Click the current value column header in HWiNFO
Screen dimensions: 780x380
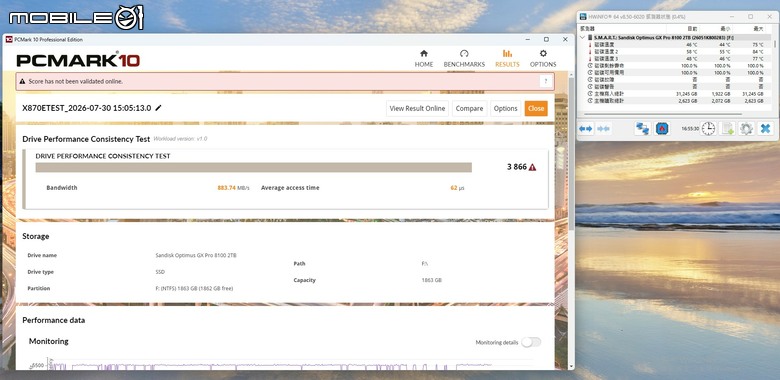tap(684, 29)
